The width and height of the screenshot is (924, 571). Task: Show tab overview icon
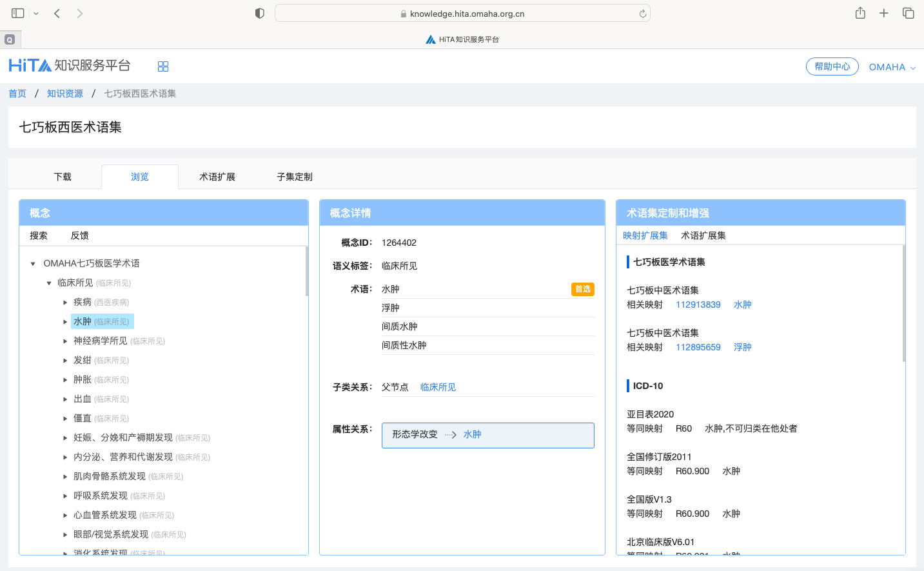coord(908,13)
